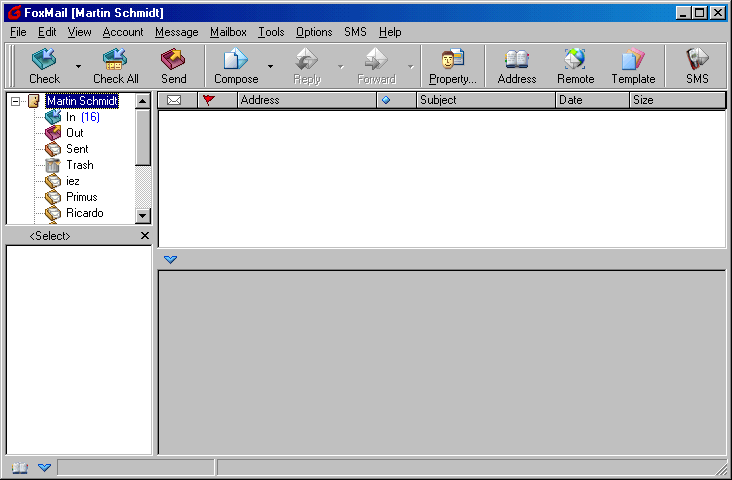Click the Check mail toolbar icon
The height and width of the screenshot is (480, 732).
(x=44, y=59)
